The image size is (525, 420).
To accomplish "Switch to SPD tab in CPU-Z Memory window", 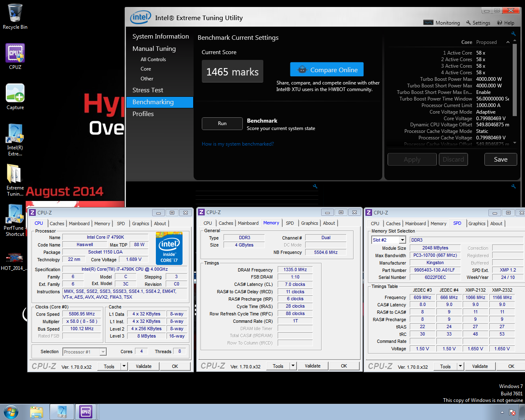I will [290, 223].
